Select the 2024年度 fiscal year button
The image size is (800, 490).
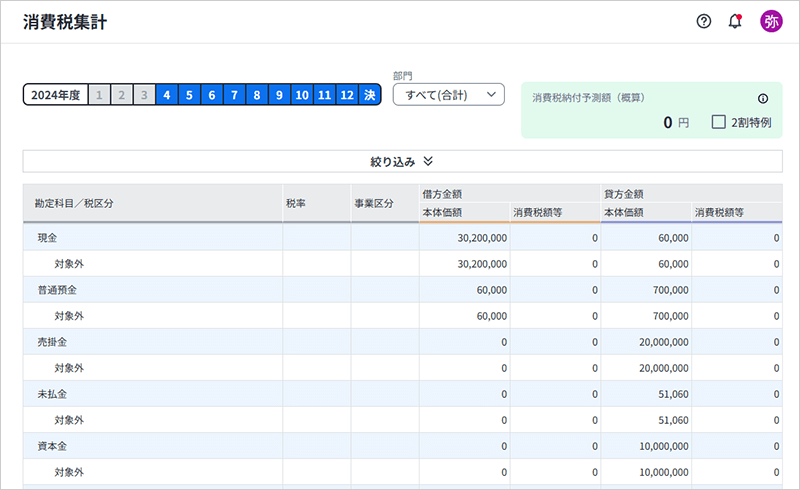[56, 95]
